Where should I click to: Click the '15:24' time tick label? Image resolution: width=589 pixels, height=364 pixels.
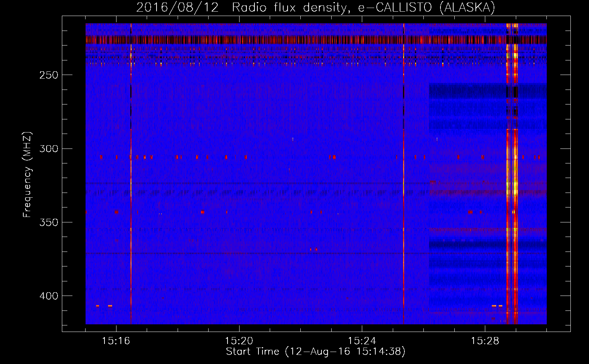click(x=362, y=341)
